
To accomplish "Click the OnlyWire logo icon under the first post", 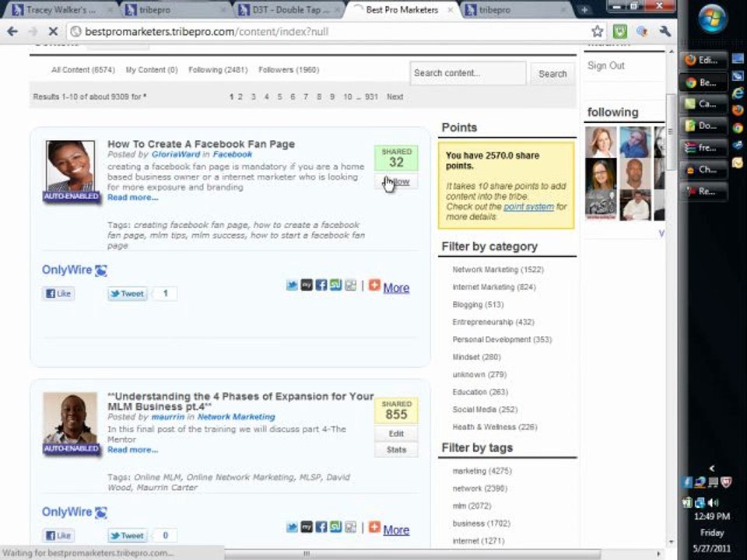I will click(101, 271).
